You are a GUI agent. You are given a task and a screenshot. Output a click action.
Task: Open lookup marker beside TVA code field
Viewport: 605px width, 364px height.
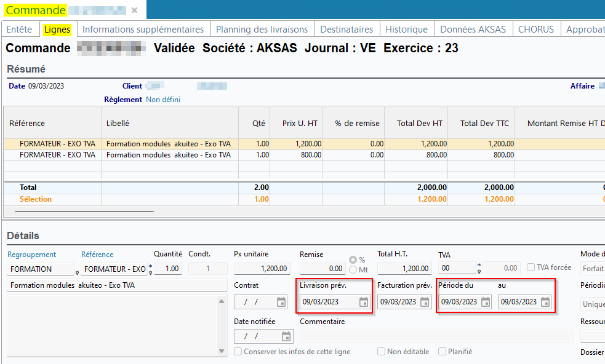tap(479, 272)
